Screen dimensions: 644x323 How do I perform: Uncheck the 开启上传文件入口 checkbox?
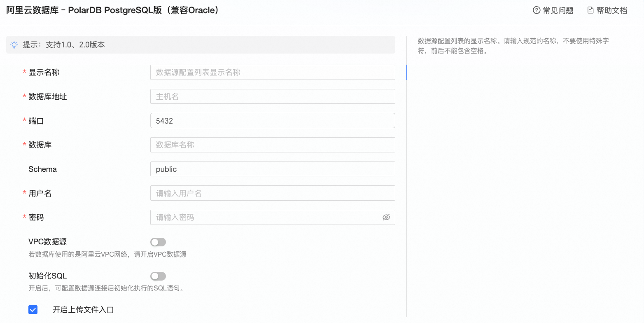(x=33, y=309)
